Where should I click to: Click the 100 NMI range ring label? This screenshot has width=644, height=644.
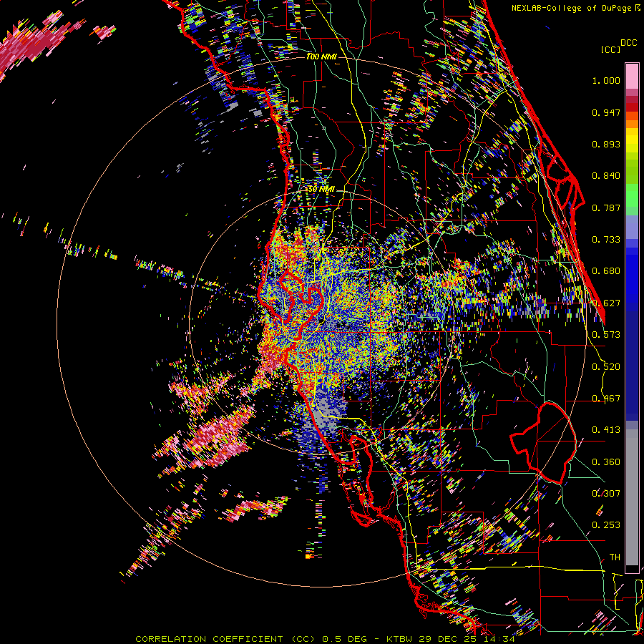point(321,57)
